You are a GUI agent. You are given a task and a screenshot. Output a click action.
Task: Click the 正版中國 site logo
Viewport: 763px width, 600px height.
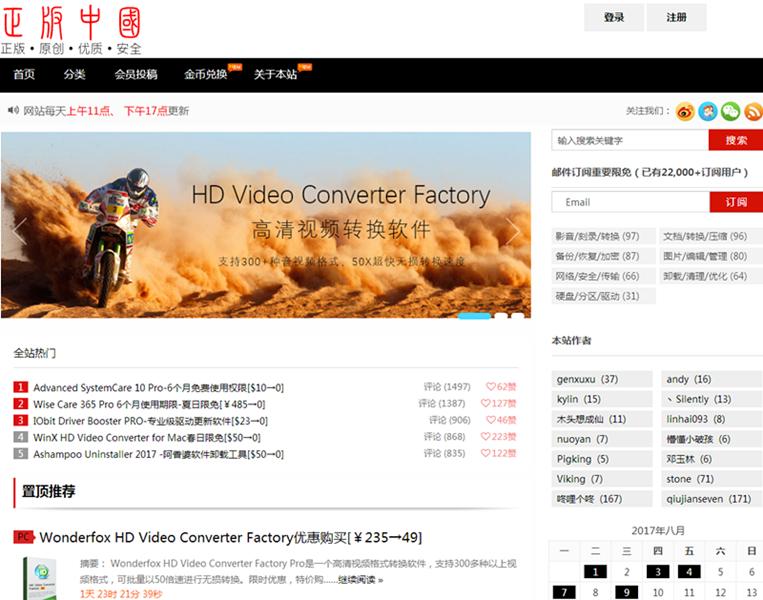pos(72,29)
